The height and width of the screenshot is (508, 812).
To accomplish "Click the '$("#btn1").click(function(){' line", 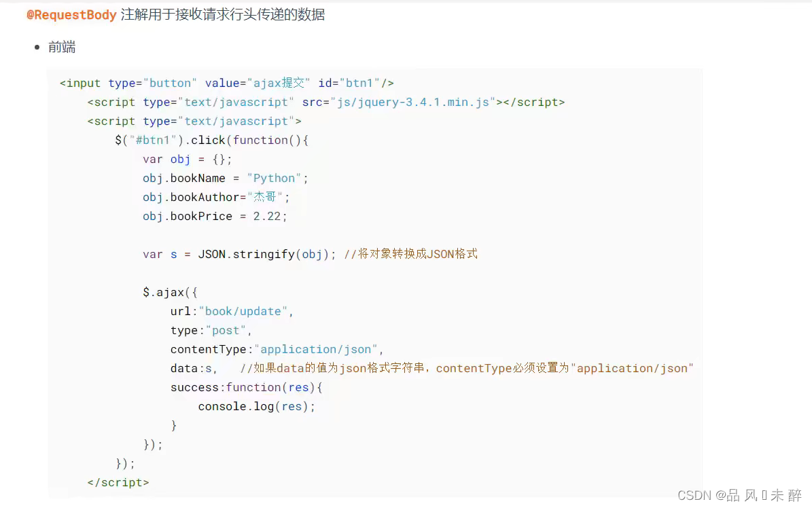I will coord(212,141).
